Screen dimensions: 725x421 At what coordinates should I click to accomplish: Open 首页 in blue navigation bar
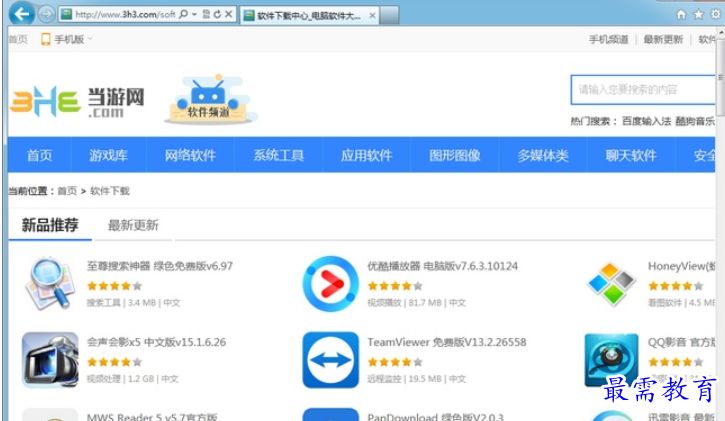point(39,155)
